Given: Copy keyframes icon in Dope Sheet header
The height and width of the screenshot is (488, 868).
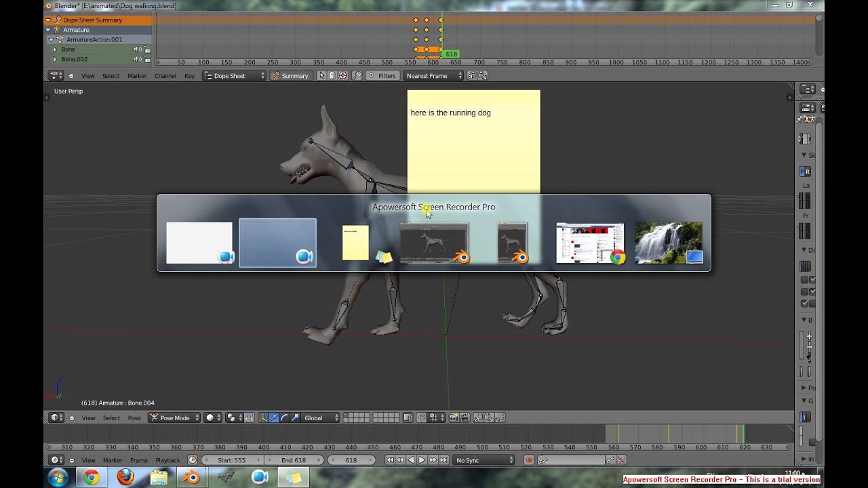Looking at the screenshot, I should (472, 76).
